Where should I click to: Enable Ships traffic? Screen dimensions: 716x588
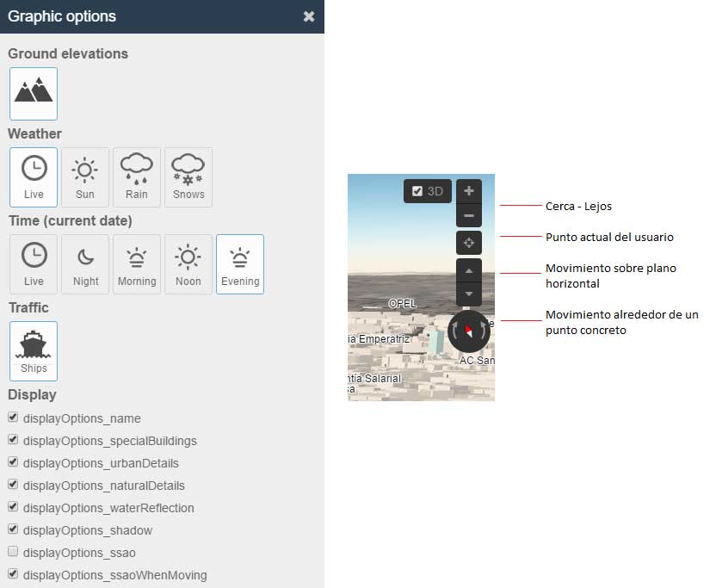click(33, 350)
